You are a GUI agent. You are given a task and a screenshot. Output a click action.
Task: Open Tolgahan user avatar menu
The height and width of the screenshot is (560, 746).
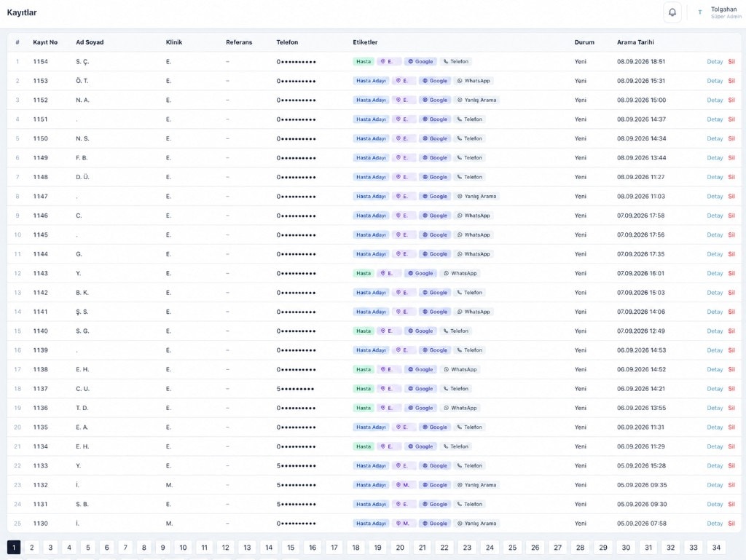(699, 12)
